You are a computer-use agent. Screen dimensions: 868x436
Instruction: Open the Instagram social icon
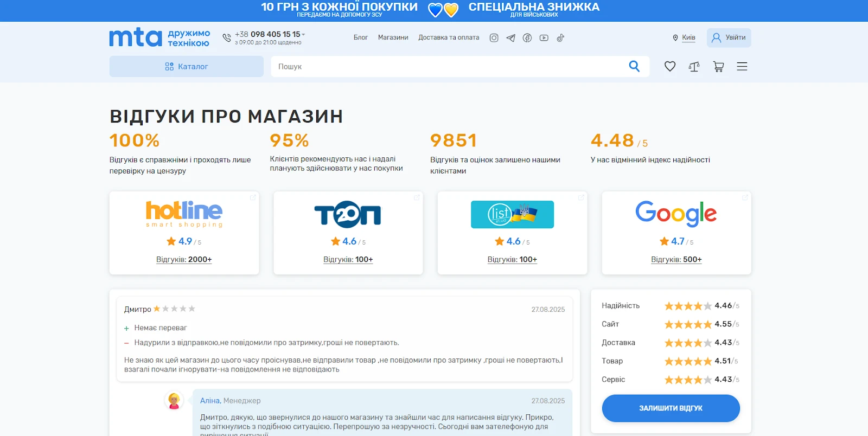pyautogui.click(x=494, y=38)
